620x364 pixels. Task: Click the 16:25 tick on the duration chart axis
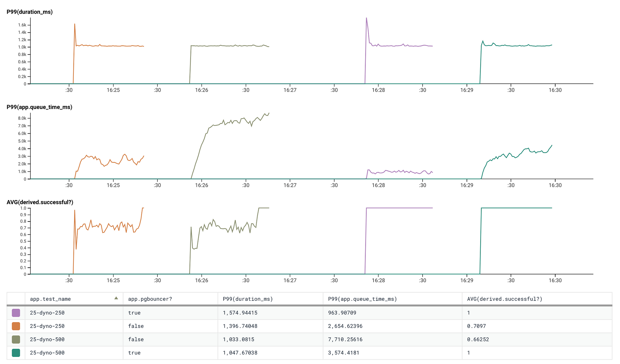point(113,90)
